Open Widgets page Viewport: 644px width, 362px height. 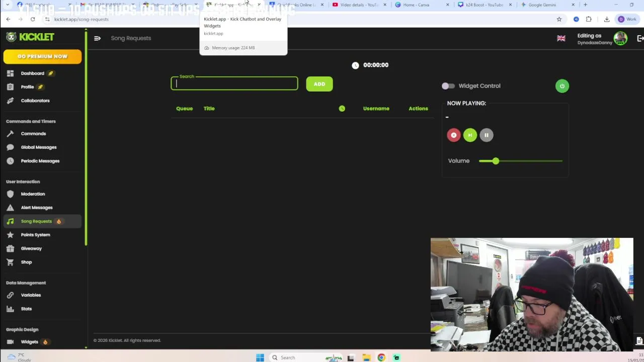tap(29, 342)
